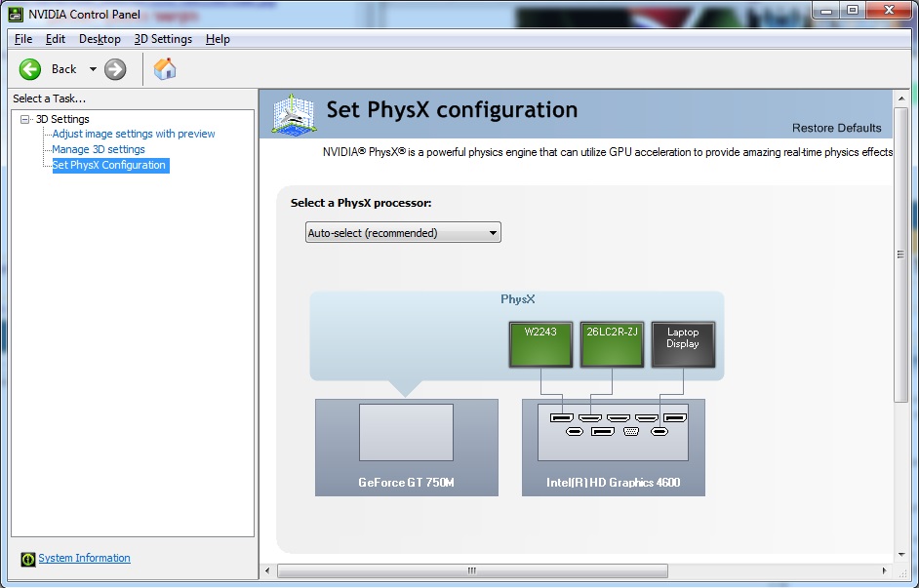Screen dimensions: 919x588
Task: Click the W2243 monitor icon
Action: click(540, 343)
